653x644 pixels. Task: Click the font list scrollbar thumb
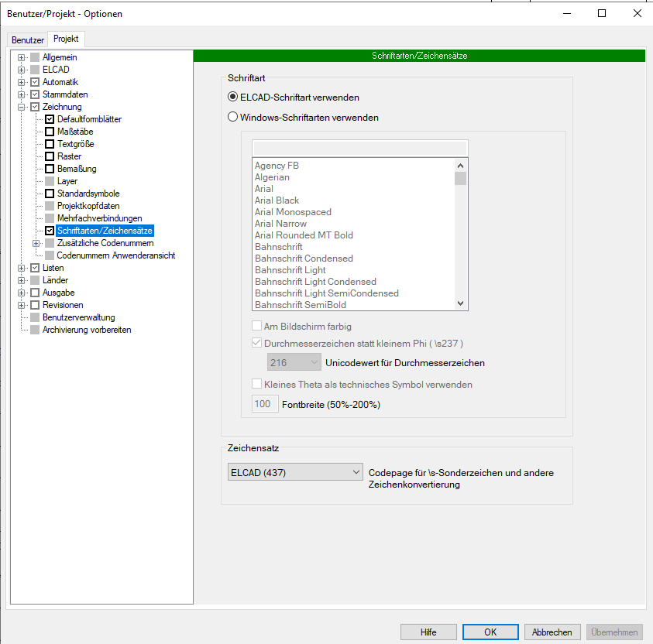460,179
